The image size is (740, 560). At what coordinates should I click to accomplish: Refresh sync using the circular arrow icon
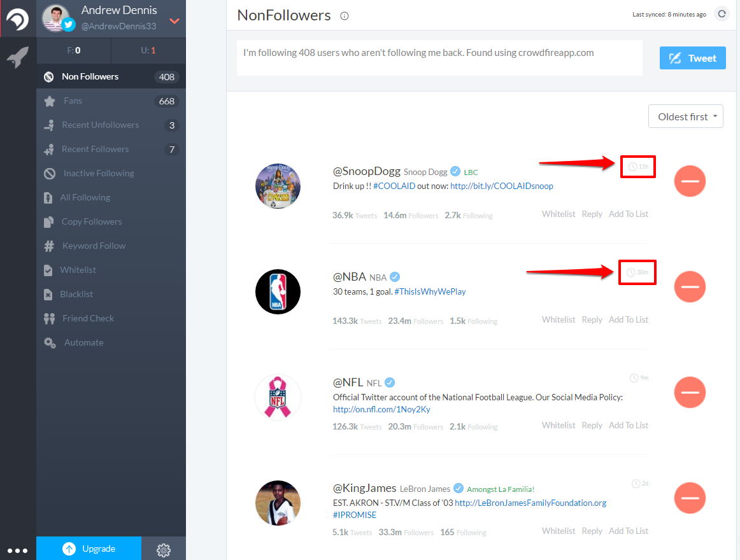pos(722,14)
